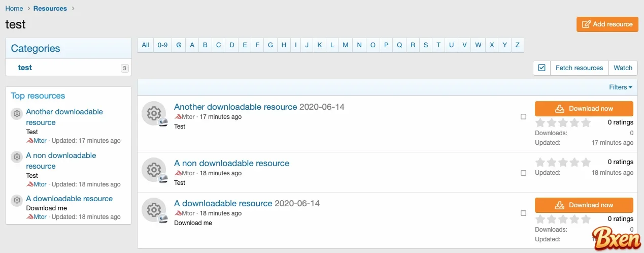
Task: Open 'A downloadable resource' title in main list
Action: 223,204
